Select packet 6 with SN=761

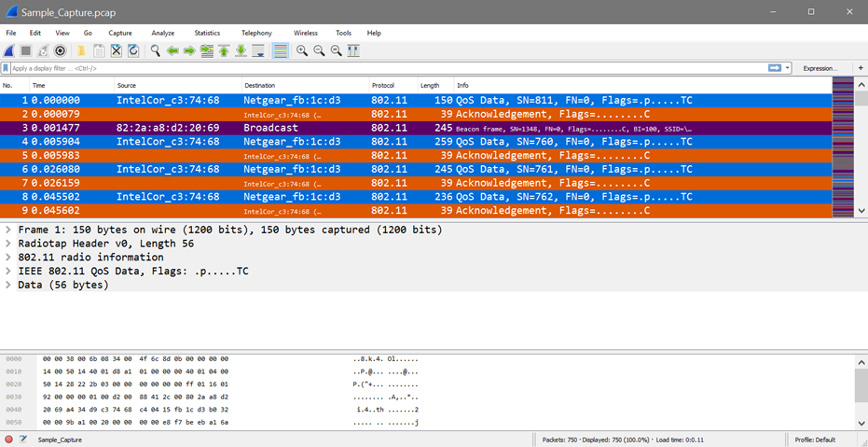(416, 170)
